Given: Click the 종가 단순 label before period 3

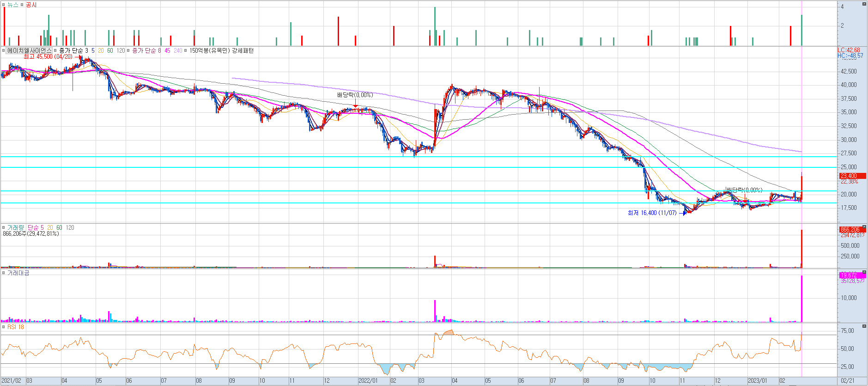Looking at the screenshot, I should click(71, 50).
